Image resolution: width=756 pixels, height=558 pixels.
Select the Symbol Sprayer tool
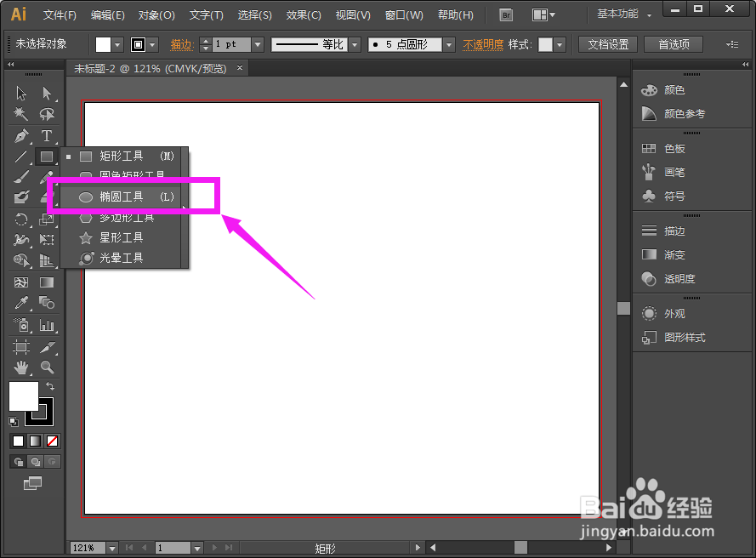tap(20, 325)
